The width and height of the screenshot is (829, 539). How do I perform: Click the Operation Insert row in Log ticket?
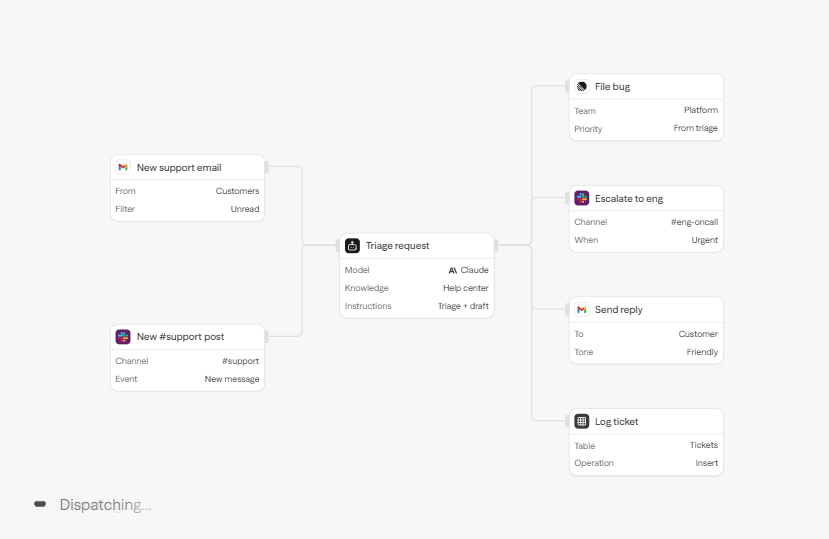[646, 463]
